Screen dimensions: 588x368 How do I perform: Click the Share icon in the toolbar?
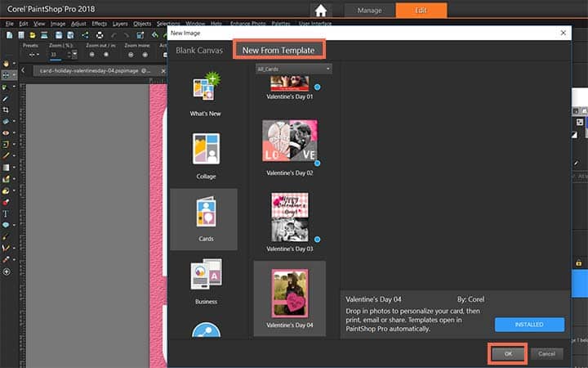[85, 35]
